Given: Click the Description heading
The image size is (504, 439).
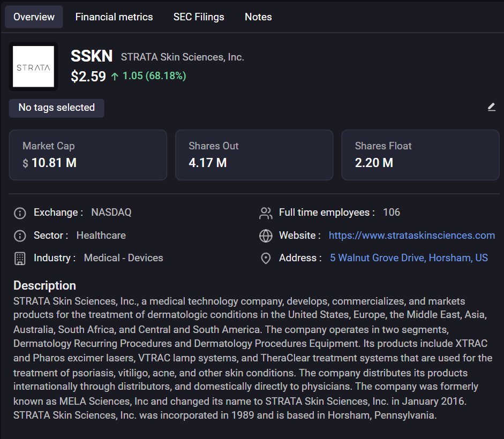Looking at the screenshot, I should [44, 285].
